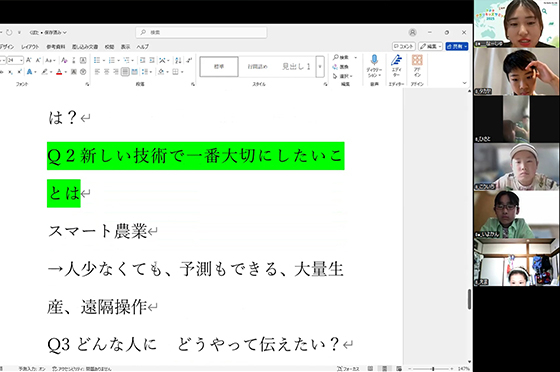Apply character shading icon
The height and width of the screenshot is (372, 560).
[74, 72]
